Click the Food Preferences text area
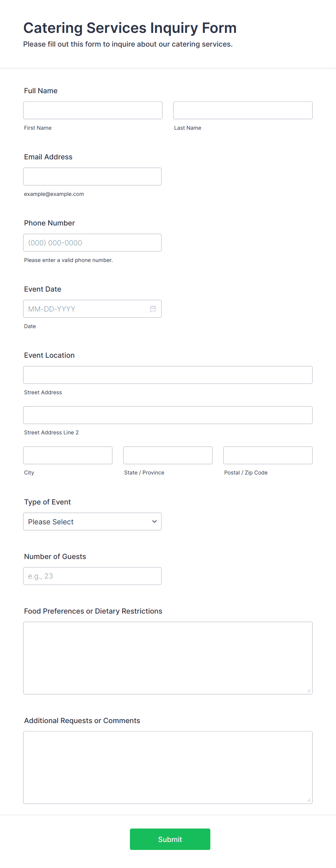The height and width of the screenshot is (868, 336). (168, 658)
